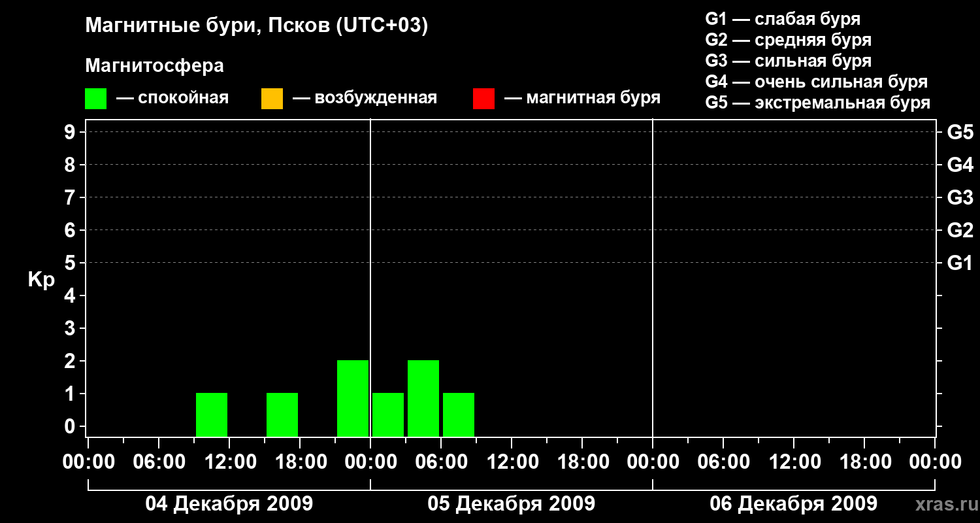The image size is (980, 523).
Task: Click the 'G1 — слабая буря' legend line
Action: click(x=783, y=19)
